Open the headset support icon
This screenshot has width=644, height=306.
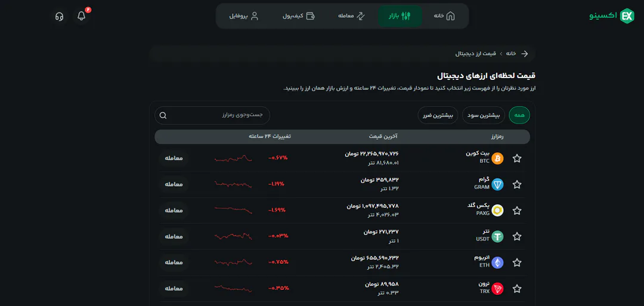pos(59,17)
